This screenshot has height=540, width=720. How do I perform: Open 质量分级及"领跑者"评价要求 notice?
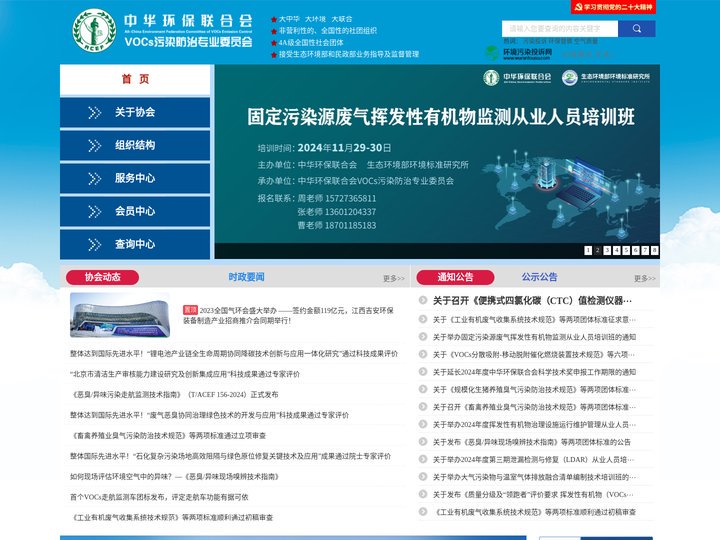(534, 494)
